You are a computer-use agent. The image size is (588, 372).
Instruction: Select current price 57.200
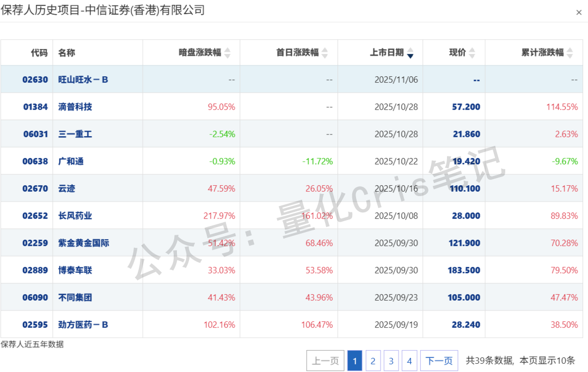[x=466, y=107]
